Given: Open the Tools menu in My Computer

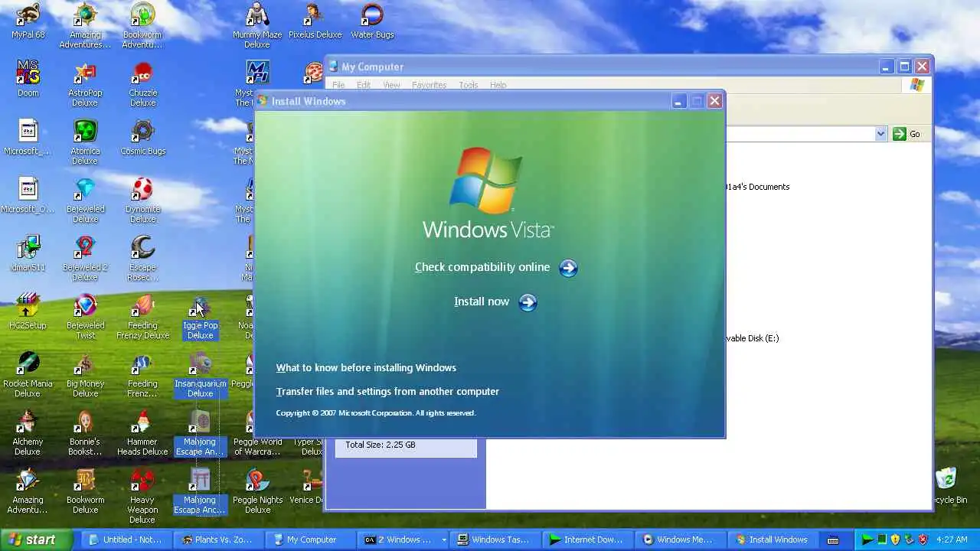Looking at the screenshot, I should click(x=469, y=85).
